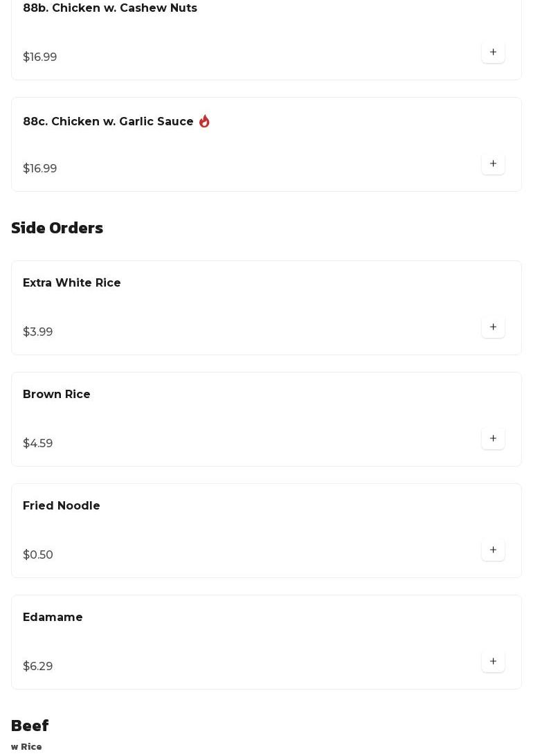Image resolution: width=533 pixels, height=756 pixels.
Task: Select the Extra White Rice title
Action: pyautogui.click(x=72, y=283)
